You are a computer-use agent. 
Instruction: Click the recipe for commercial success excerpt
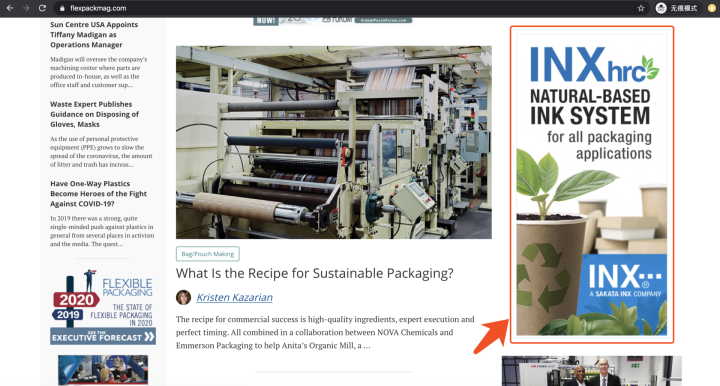[x=325, y=332]
